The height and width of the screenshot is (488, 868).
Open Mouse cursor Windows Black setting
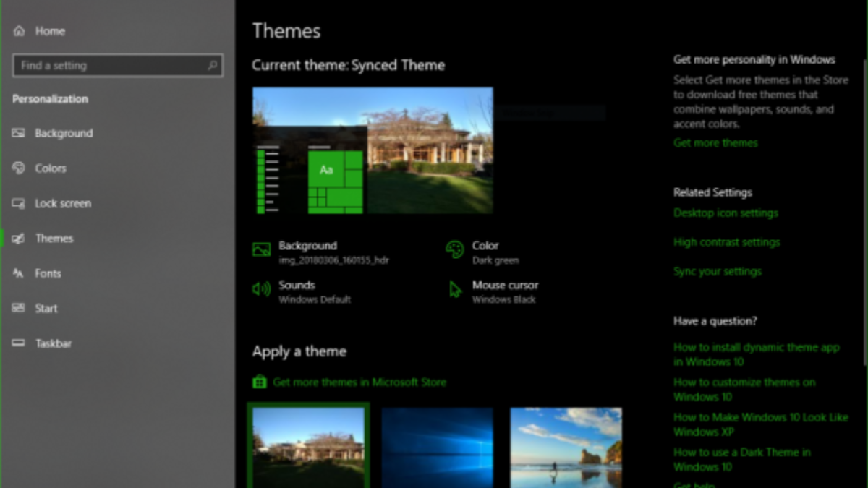tap(493, 291)
